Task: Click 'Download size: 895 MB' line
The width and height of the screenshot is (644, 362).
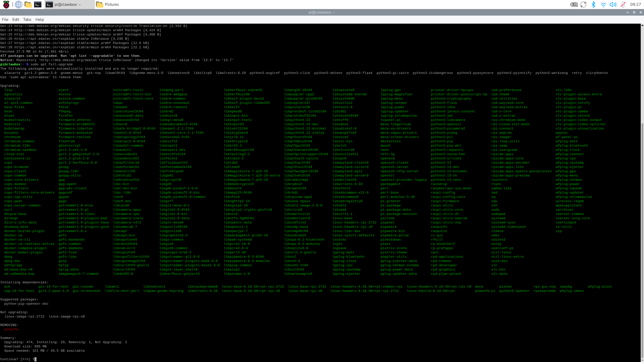Action: click(x=25, y=346)
